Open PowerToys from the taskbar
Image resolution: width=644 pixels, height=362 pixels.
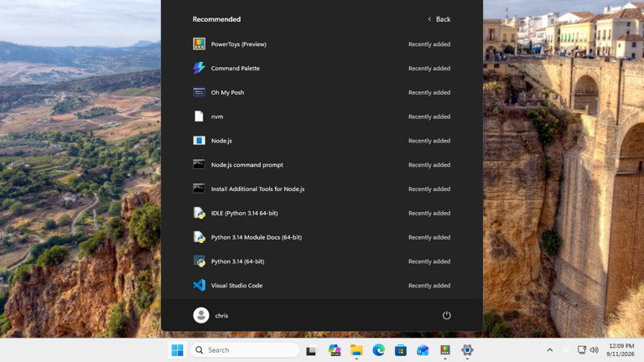(445, 350)
